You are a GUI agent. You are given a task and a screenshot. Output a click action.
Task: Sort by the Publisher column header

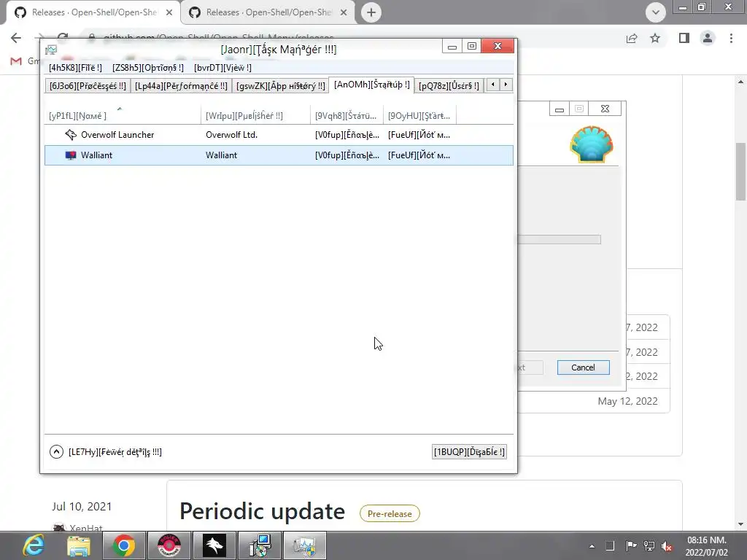coord(255,115)
